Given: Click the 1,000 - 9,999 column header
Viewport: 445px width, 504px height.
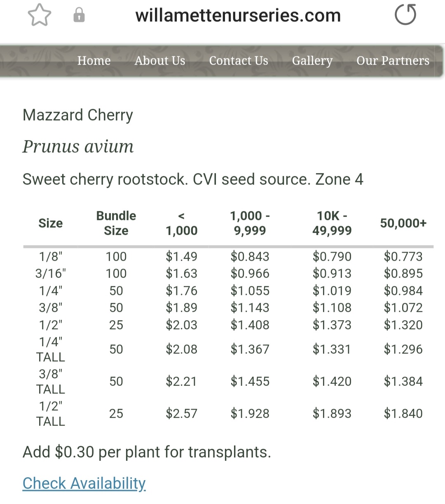Looking at the screenshot, I should [250, 223].
